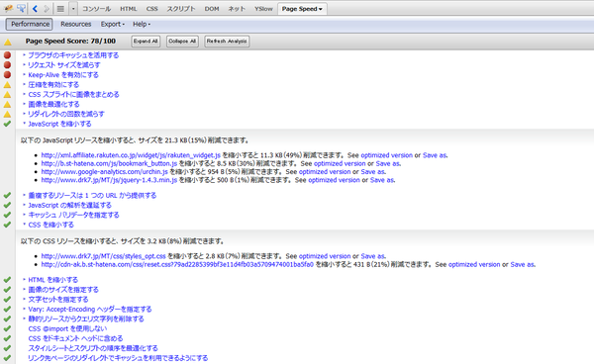Click the red status icon for リクエスト サイズを減らす
The image size is (594, 364).
click(7, 65)
